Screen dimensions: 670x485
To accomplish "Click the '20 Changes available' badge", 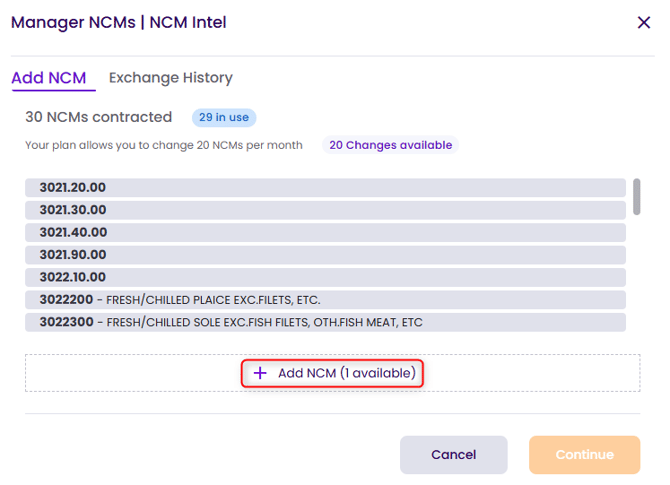I will click(x=390, y=145).
